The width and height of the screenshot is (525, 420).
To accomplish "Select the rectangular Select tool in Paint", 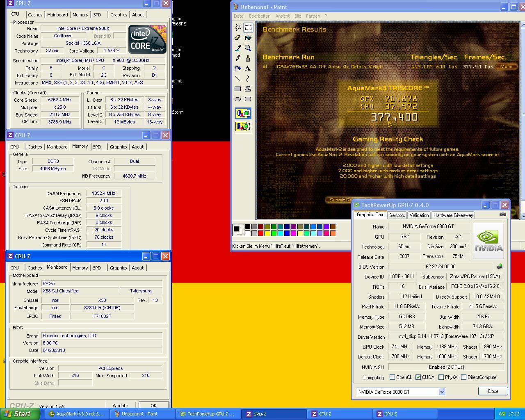I will coord(248,27).
